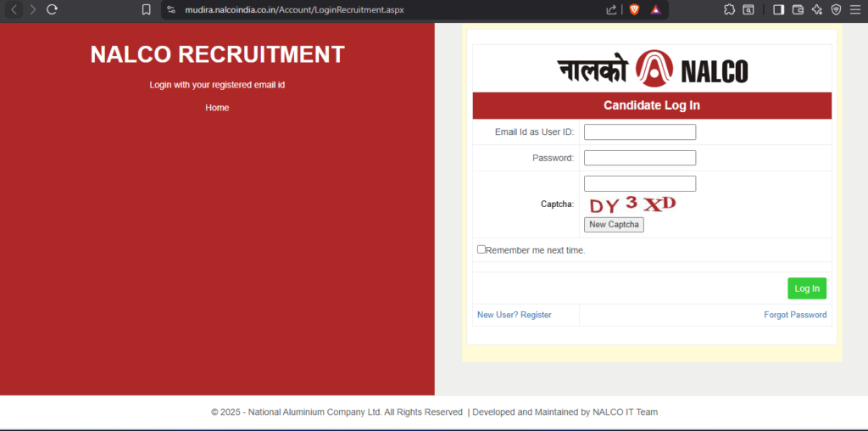This screenshot has width=868, height=431.
Task: Generate a New Captcha
Action: 614,225
